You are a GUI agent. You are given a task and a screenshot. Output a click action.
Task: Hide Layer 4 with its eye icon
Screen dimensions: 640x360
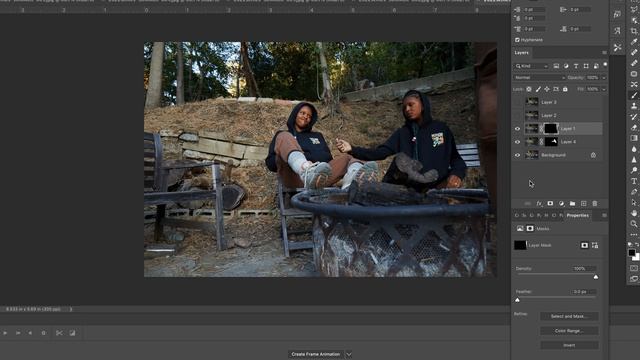click(x=517, y=142)
